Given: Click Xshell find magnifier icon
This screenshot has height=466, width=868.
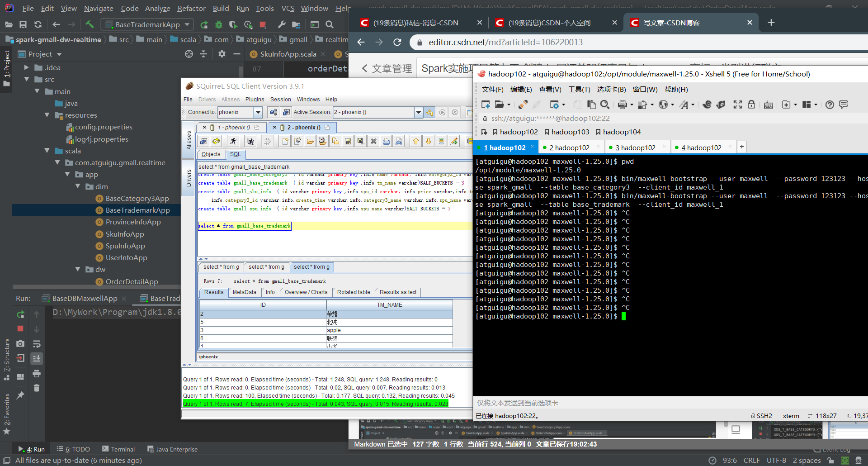Looking at the screenshot, I should [x=604, y=105].
